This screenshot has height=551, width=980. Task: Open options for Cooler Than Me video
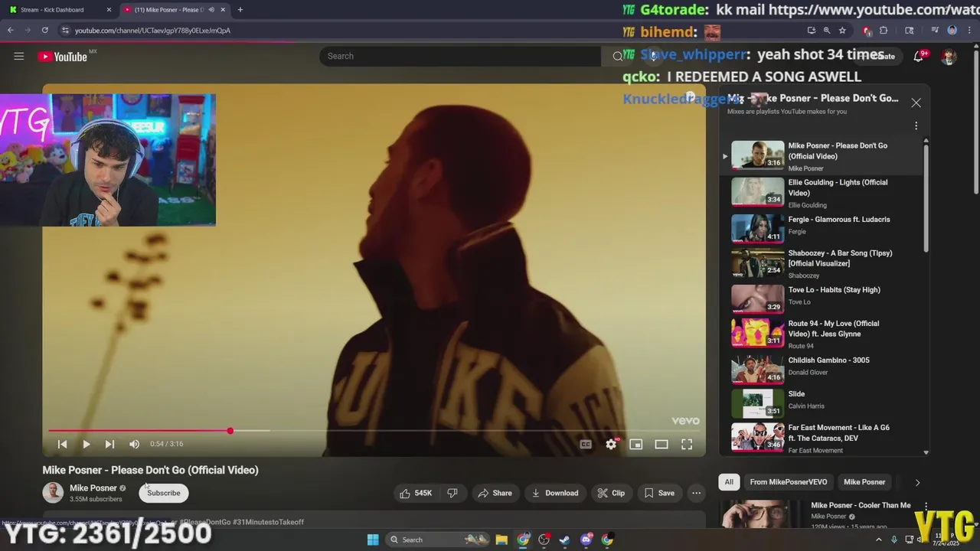(926, 507)
